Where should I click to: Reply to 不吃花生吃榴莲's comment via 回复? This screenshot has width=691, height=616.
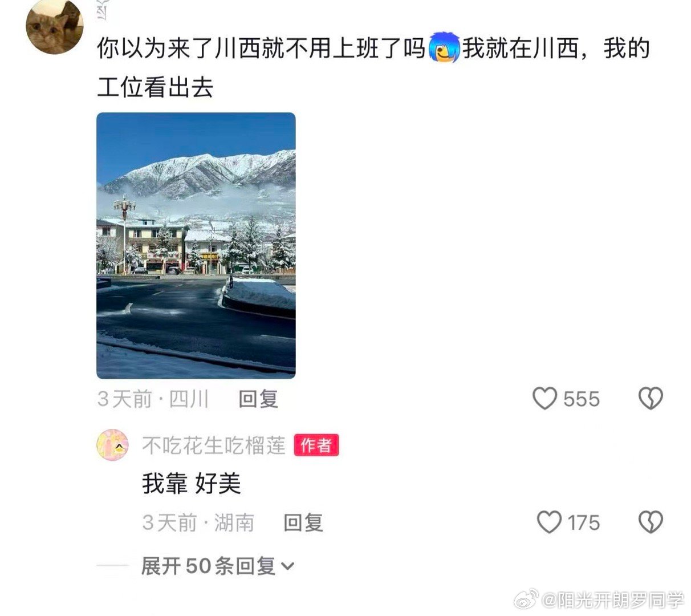click(303, 522)
